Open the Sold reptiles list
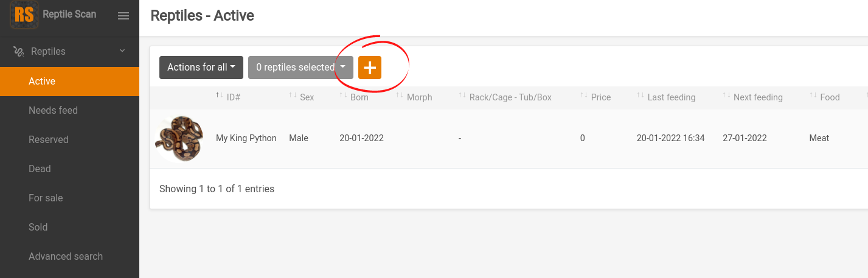This screenshot has width=868, height=278. point(38,228)
